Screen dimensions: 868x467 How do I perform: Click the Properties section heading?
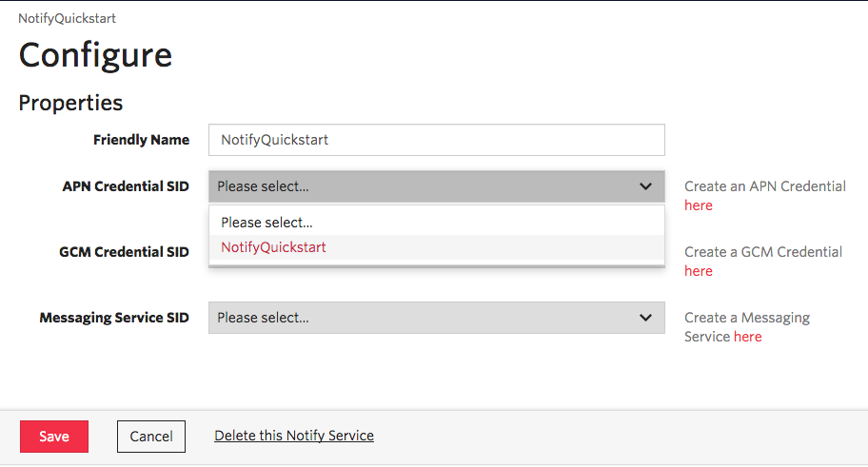click(x=70, y=104)
